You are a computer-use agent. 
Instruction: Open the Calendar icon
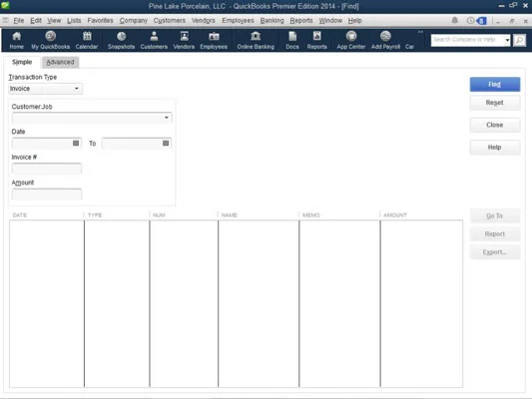tap(87, 40)
